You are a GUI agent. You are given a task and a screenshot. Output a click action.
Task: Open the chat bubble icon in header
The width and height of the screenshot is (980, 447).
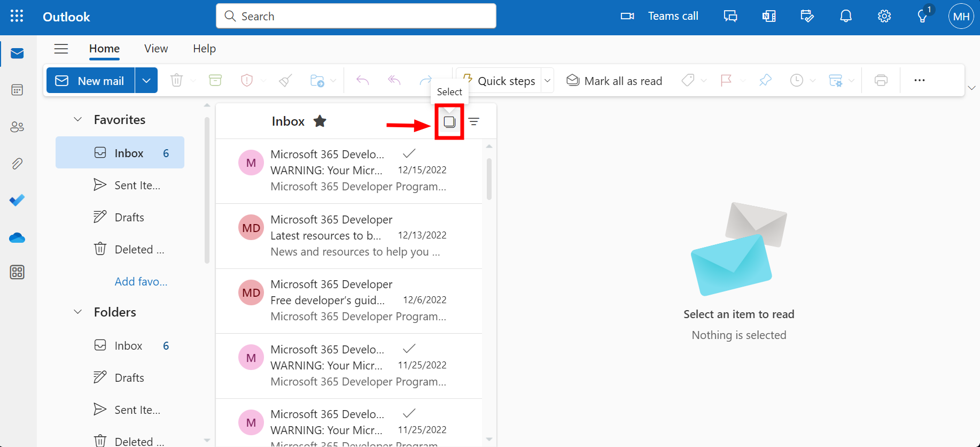pos(730,16)
